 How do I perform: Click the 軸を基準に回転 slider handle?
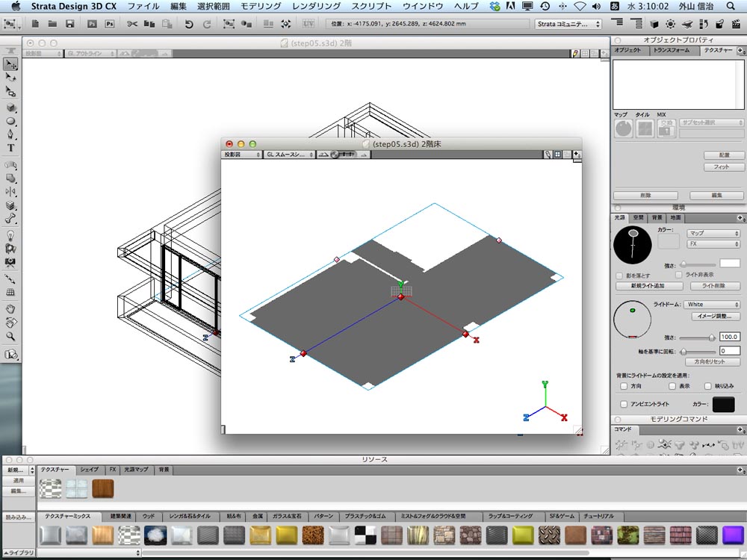tap(684, 352)
